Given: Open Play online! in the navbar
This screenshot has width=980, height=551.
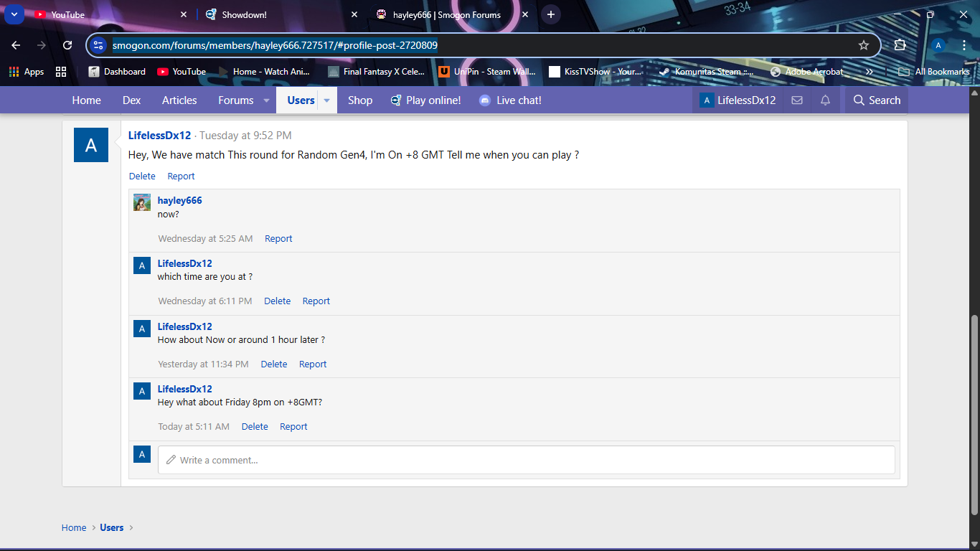Looking at the screenshot, I should pos(425,100).
